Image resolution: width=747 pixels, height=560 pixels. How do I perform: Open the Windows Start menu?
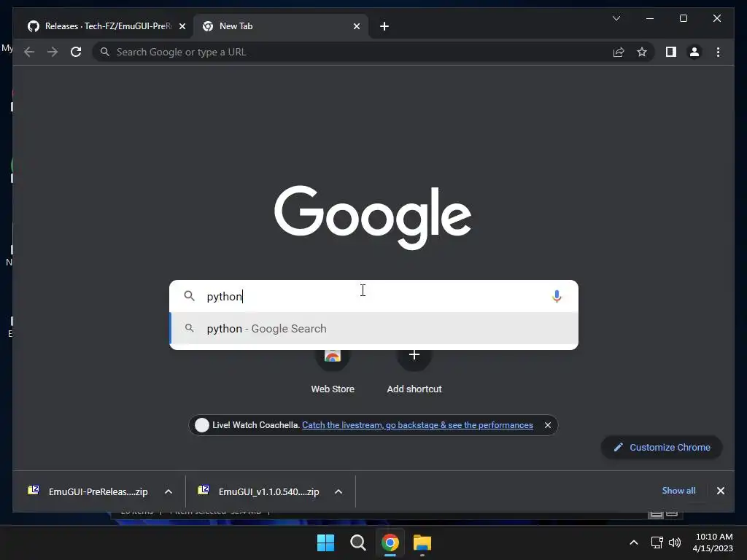pos(326,542)
